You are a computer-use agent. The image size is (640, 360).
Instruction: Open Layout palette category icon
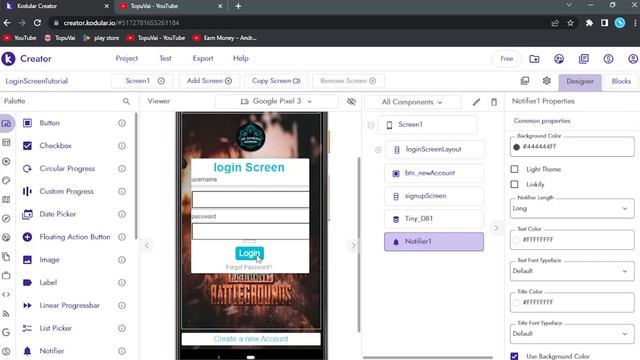(6, 142)
